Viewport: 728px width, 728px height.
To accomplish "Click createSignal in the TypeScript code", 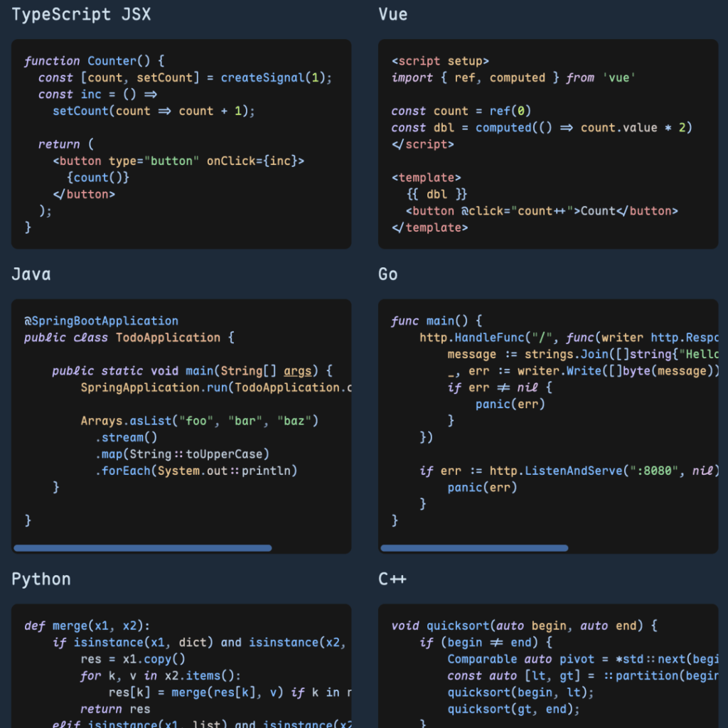I will pyautogui.click(x=262, y=77).
